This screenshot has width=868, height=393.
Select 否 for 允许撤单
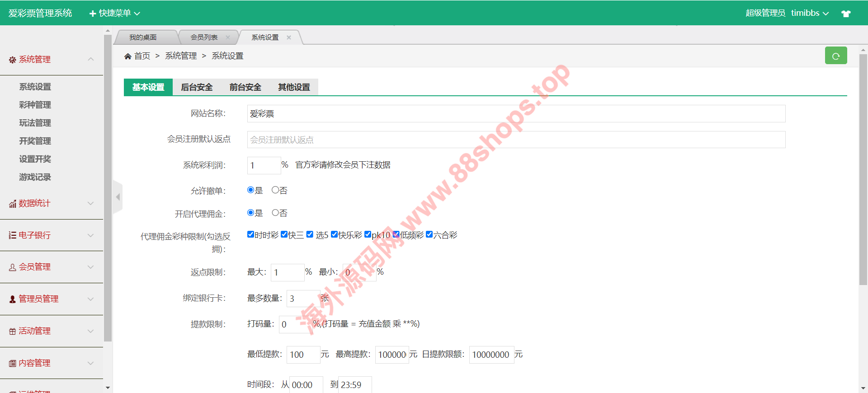[275, 190]
